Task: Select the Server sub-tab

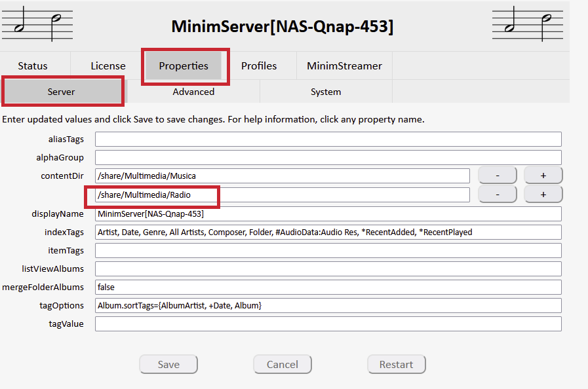Action: pyautogui.click(x=61, y=92)
